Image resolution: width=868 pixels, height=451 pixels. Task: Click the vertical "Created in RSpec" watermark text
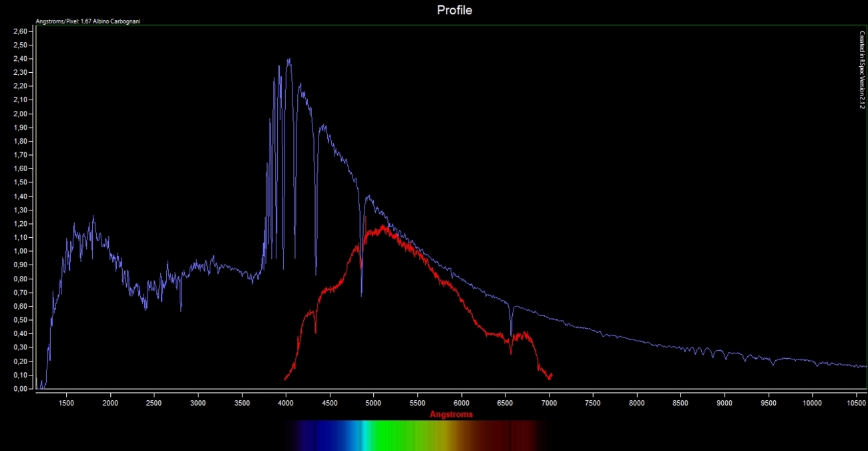(x=862, y=69)
